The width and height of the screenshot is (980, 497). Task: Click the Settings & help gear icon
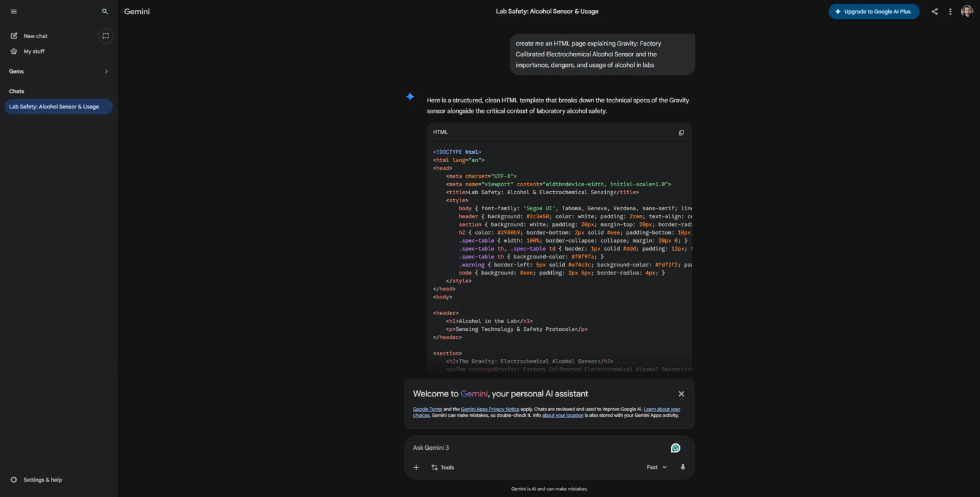pyautogui.click(x=14, y=480)
